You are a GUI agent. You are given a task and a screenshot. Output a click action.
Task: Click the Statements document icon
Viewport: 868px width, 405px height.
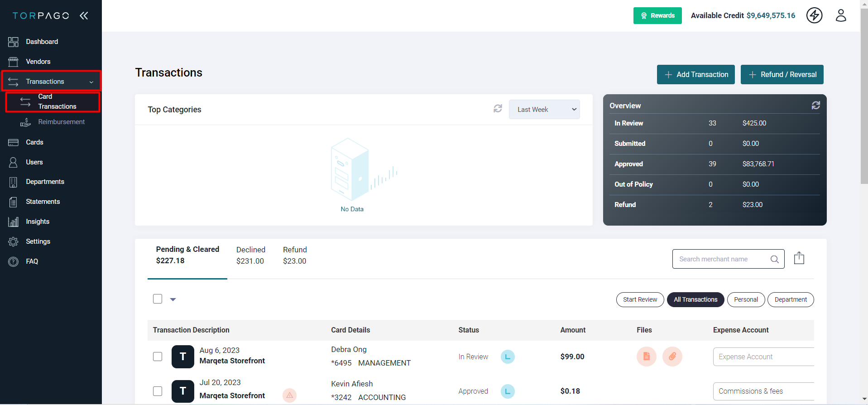(13, 202)
